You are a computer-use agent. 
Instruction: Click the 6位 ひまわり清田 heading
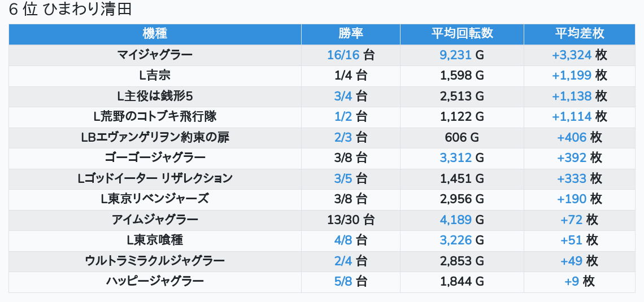click(x=71, y=10)
